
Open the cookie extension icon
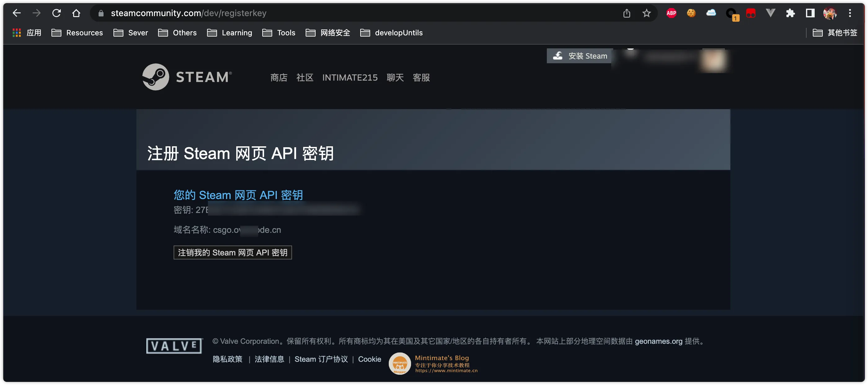pyautogui.click(x=691, y=13)
